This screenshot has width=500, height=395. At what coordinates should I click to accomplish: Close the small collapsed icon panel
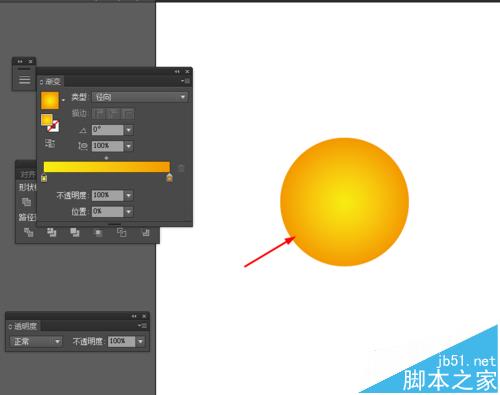click(30, 62)
